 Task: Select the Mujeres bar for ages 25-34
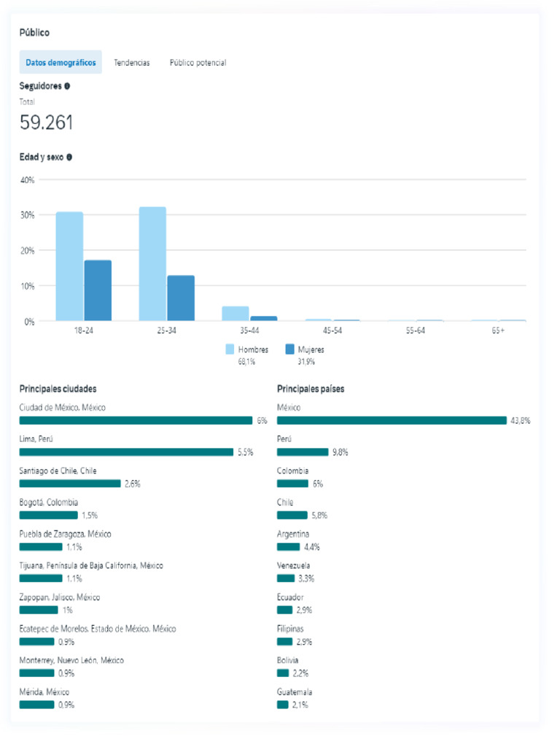pos(181,298)
